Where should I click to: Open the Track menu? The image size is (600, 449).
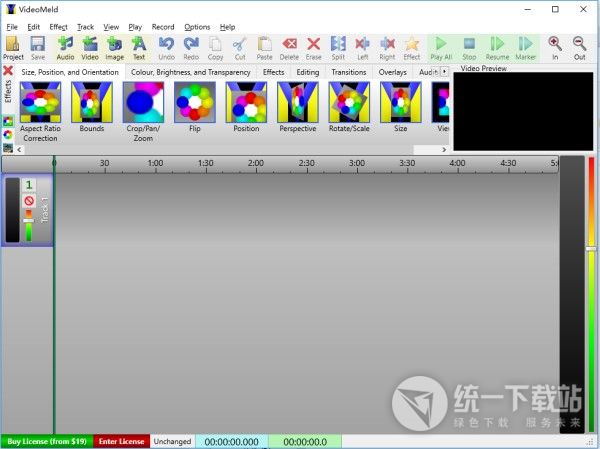point(85,27)
